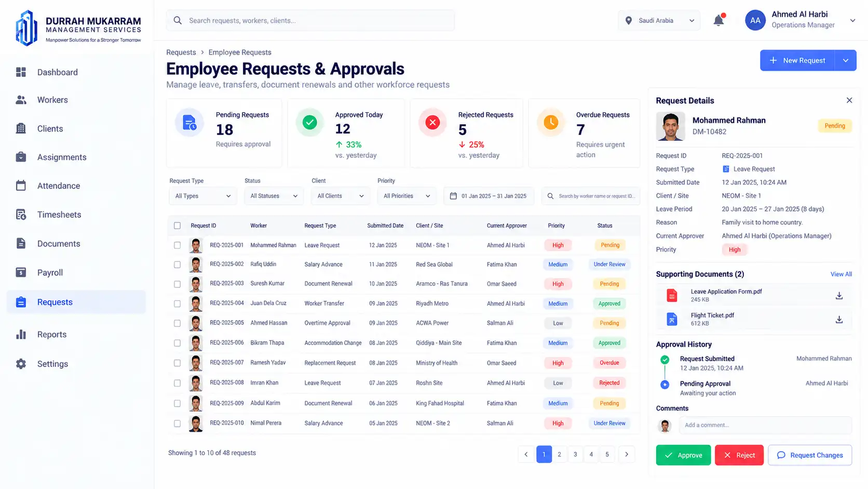Select the checkbox for REQ-2025-005
This screenshot has height=489, width=868.
pyautogui.click(x=177, y=323)
